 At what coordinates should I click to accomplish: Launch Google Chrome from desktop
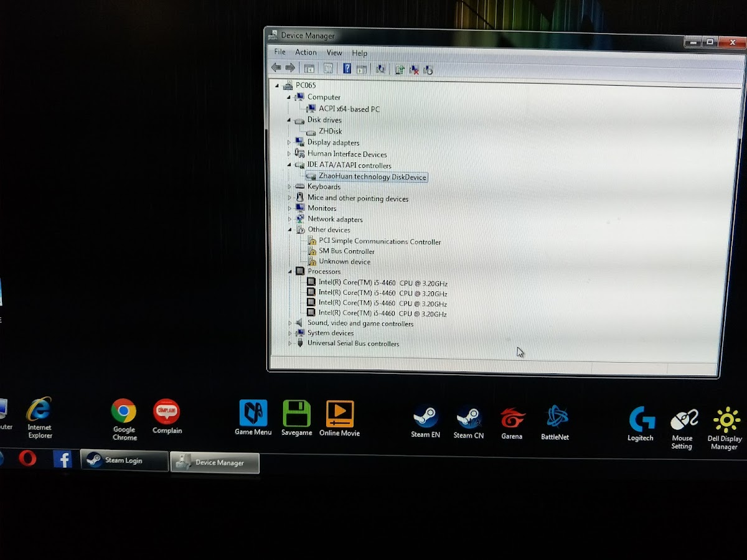pos(124,420)
